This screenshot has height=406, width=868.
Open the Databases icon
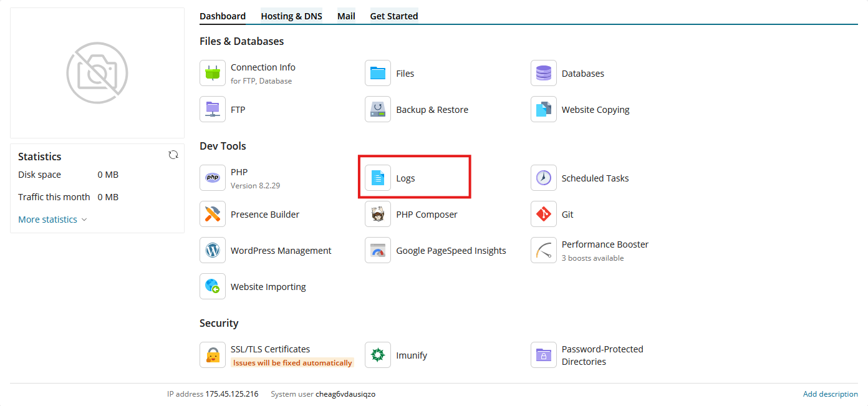click(x=544, y=73)
